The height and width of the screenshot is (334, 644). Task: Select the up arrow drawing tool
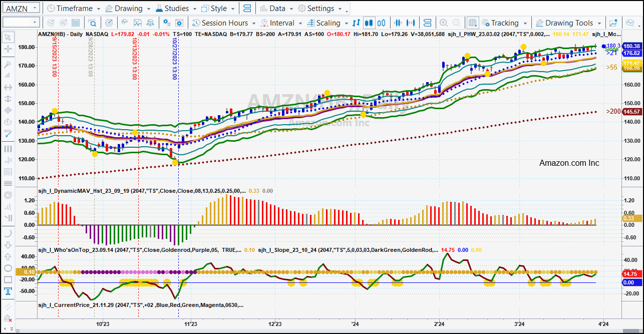click(8, 257)
